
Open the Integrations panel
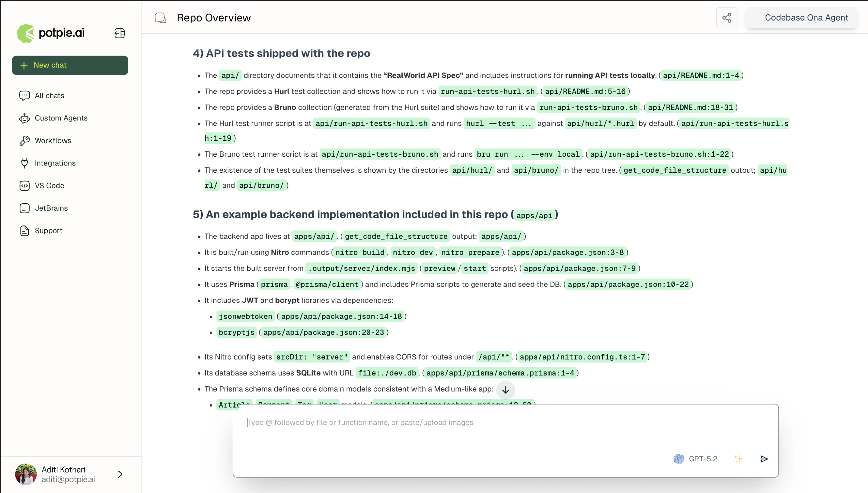(55, 163)
